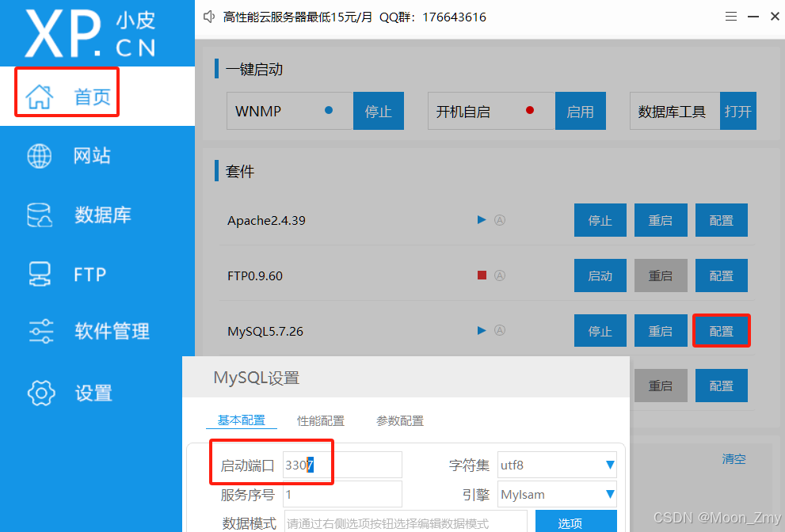Viewport: 785px width, 532px height.
Task: Stop the WNMP service
Action: (x=379, y=111)
